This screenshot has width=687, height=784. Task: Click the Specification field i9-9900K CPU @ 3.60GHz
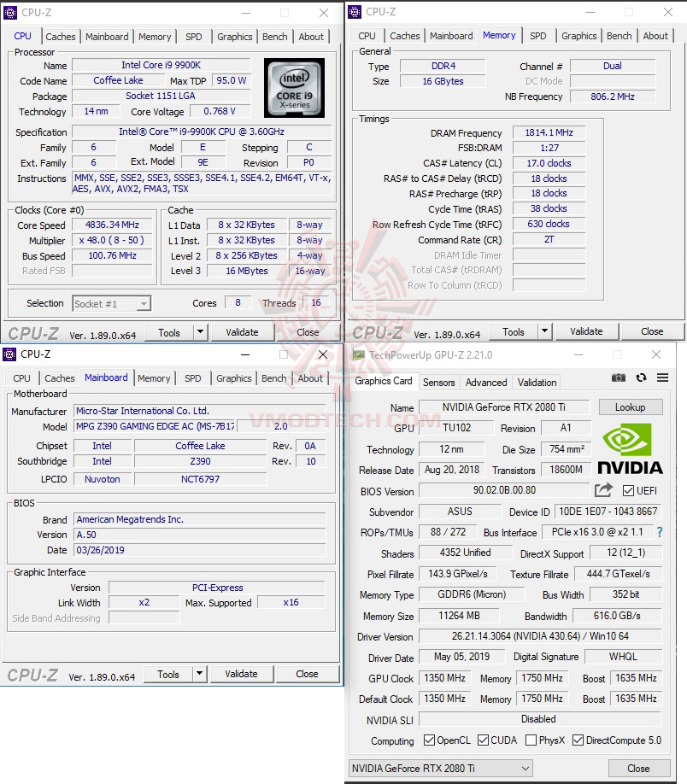point(202,132)
